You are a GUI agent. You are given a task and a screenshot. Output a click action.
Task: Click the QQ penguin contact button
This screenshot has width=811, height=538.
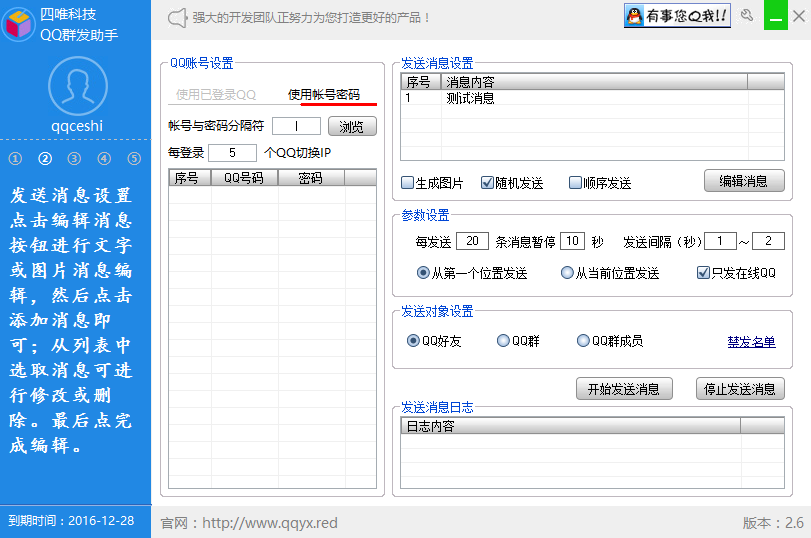(677, 16)
